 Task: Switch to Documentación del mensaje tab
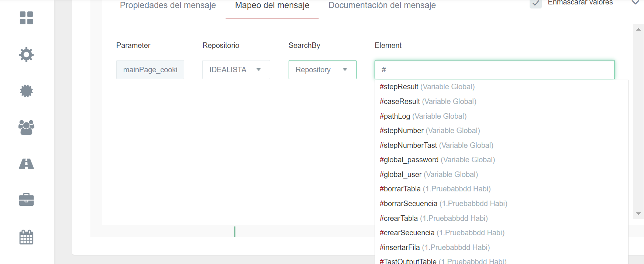click(x=382, y=6)
